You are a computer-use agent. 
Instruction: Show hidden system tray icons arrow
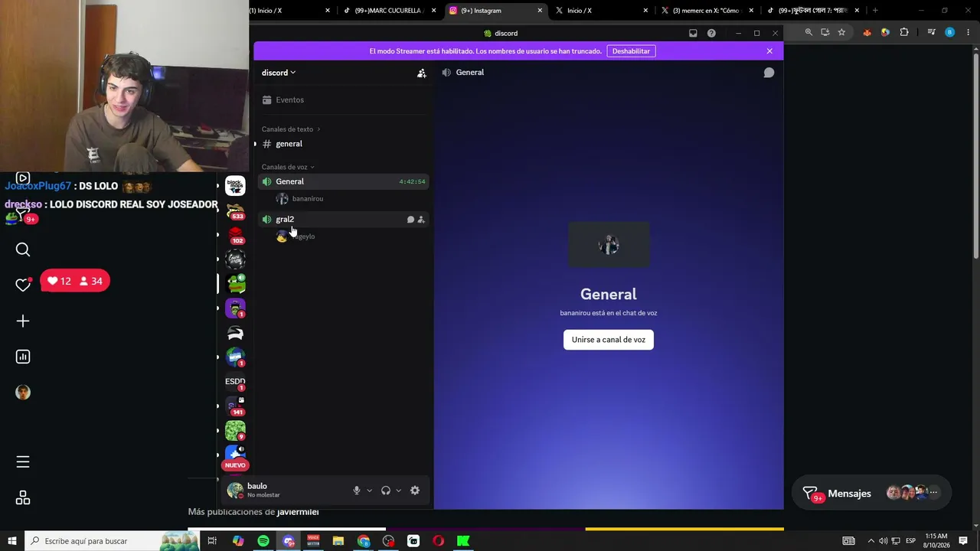point(871,541)
